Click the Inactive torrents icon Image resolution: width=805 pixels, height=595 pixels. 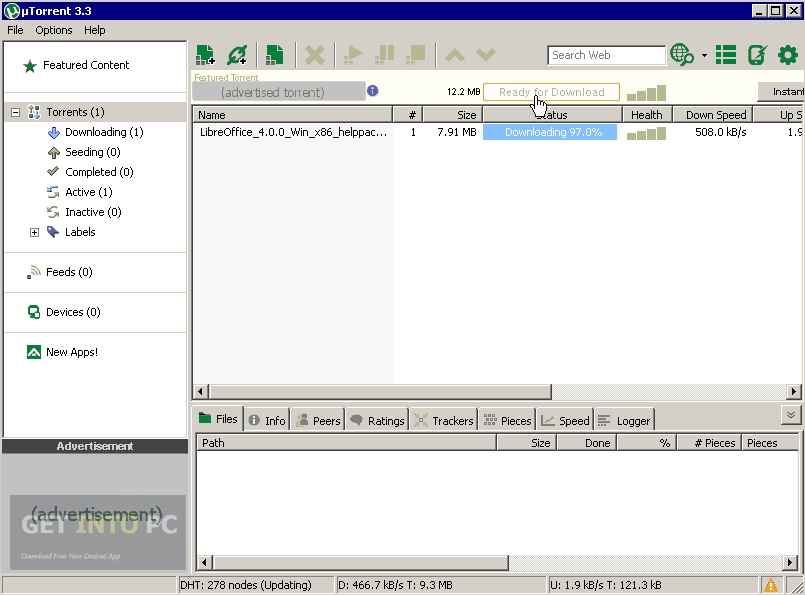point(53,212)
